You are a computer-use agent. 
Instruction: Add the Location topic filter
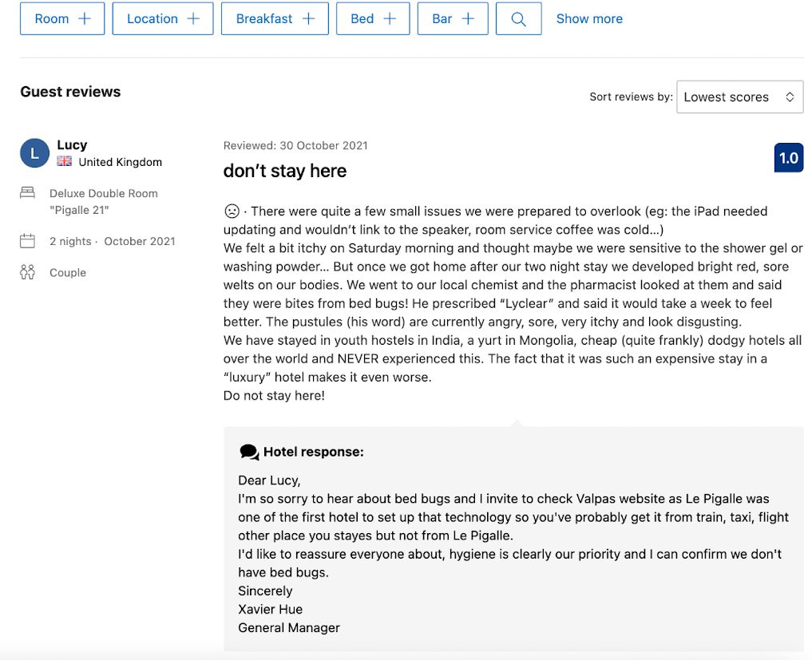click(163, 18)
